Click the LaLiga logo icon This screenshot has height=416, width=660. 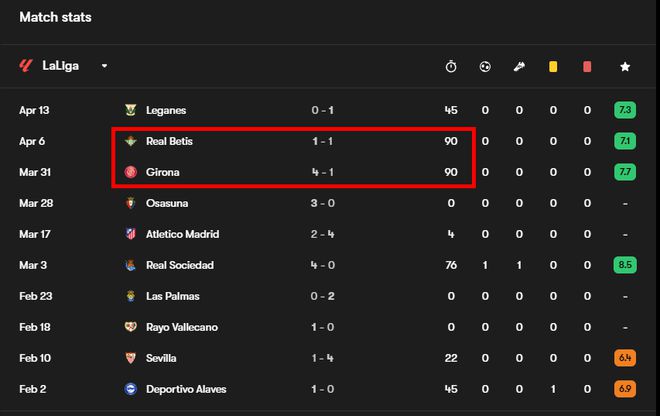(26, 66)
